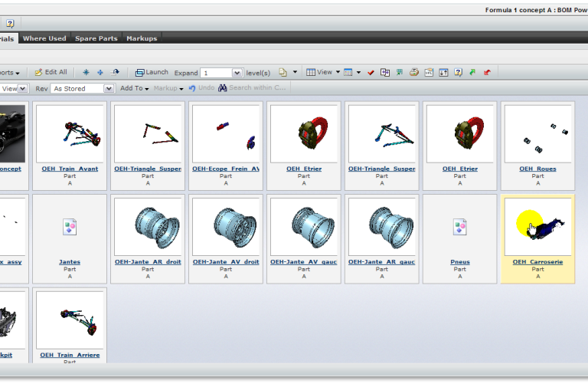Open the Rev 'As Stored' dropdown
This screenshot has width=588, height=387.
(x=109, y=88)
